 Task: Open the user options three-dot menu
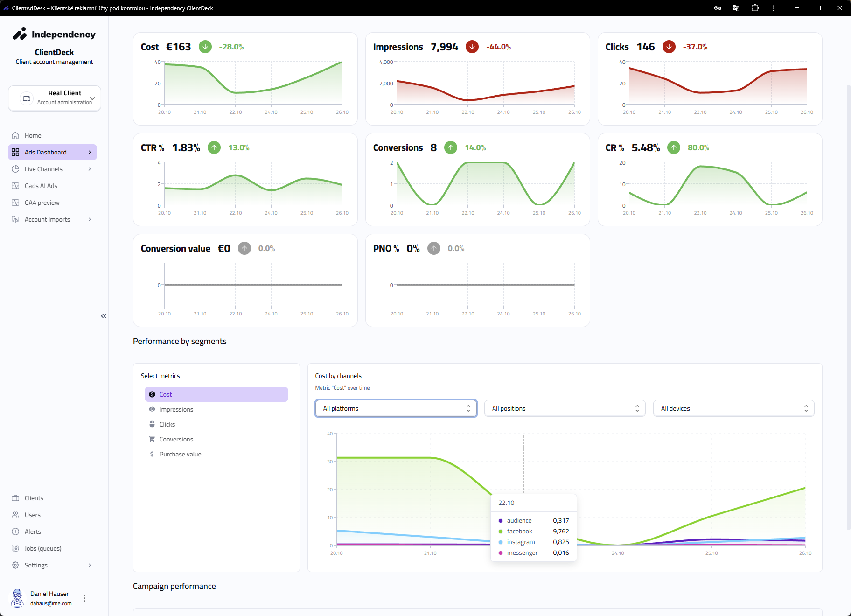[84, 598]
